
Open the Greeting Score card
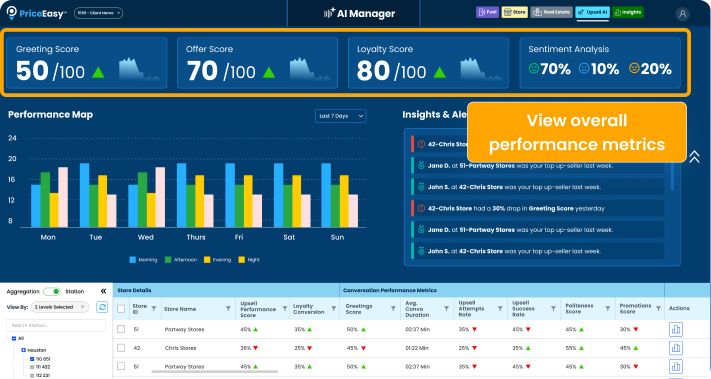(87, 63)
